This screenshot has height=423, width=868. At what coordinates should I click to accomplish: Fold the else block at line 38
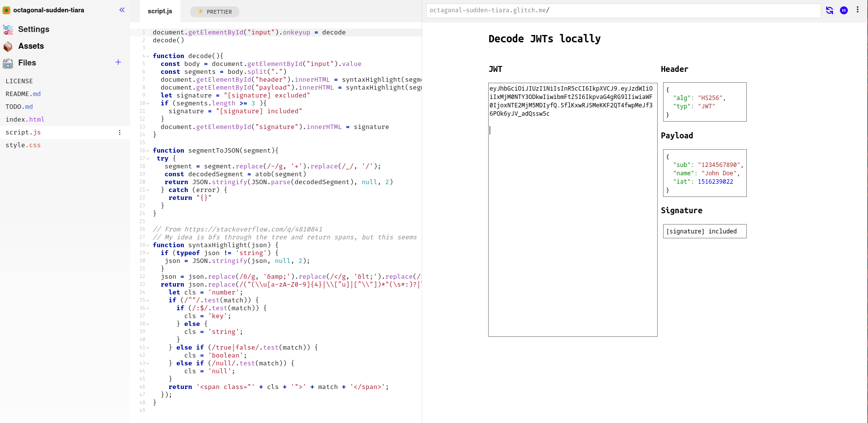pyautogui.click(x=148, y=324)
